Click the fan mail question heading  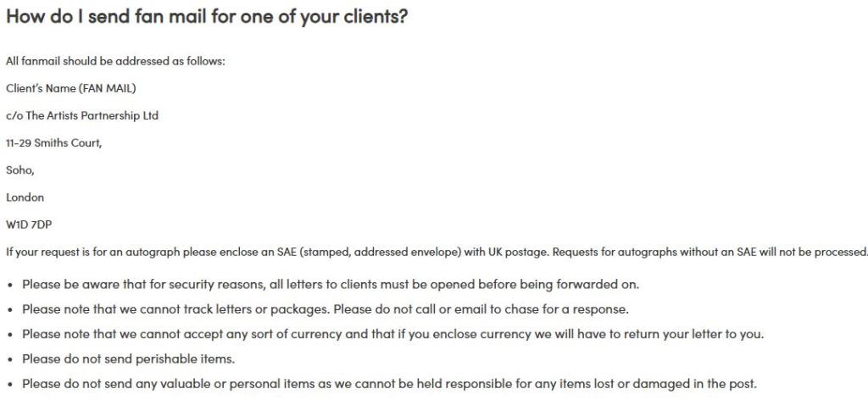207,16
